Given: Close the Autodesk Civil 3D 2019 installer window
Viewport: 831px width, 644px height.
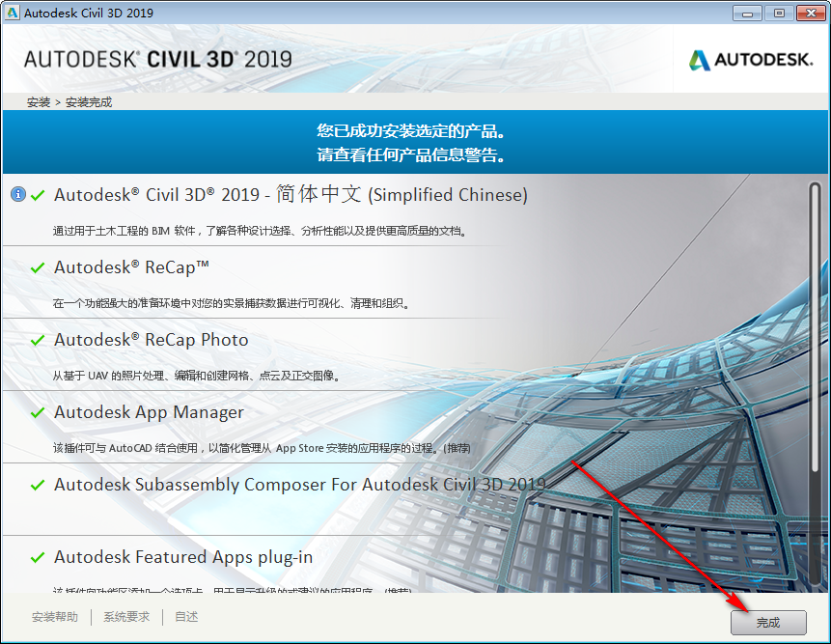Looking at the screenshot, I should (x=811, y=14).
